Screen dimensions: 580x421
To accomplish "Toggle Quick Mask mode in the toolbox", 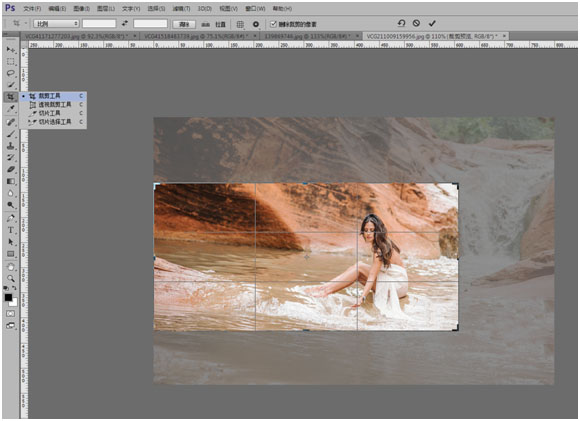I will click(x=11, y=313).
